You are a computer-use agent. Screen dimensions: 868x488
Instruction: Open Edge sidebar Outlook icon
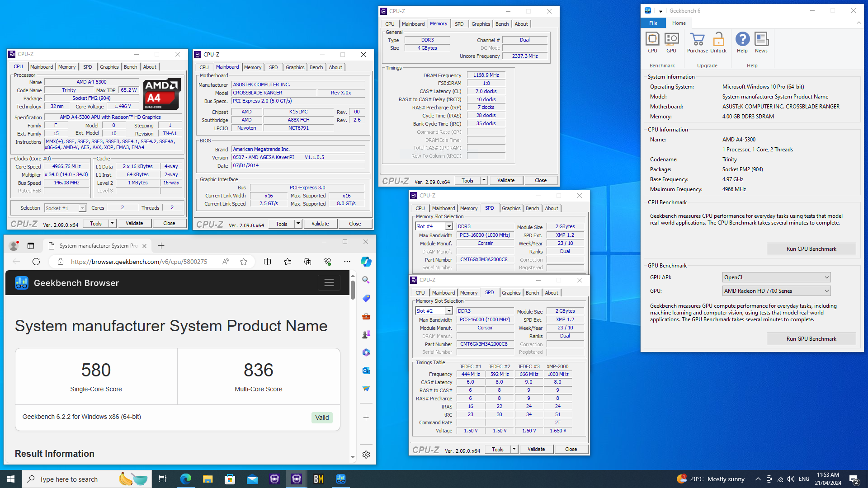coord(366,371)
